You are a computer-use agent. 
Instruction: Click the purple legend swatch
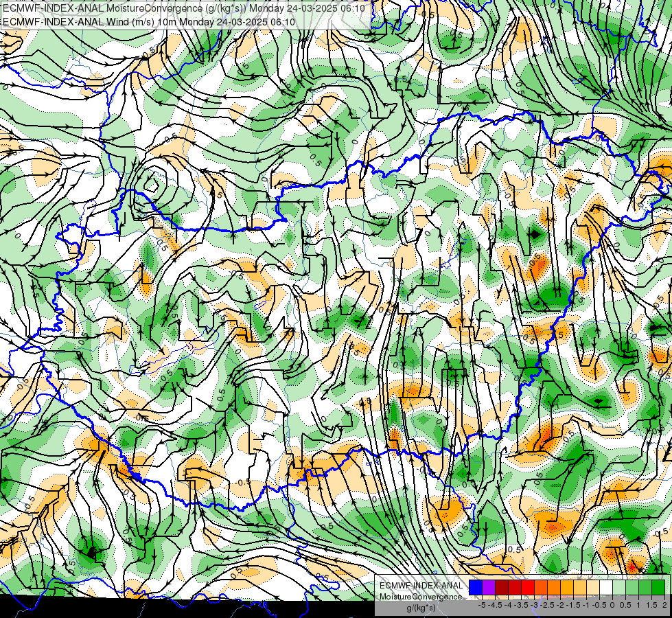pos(489,588)
